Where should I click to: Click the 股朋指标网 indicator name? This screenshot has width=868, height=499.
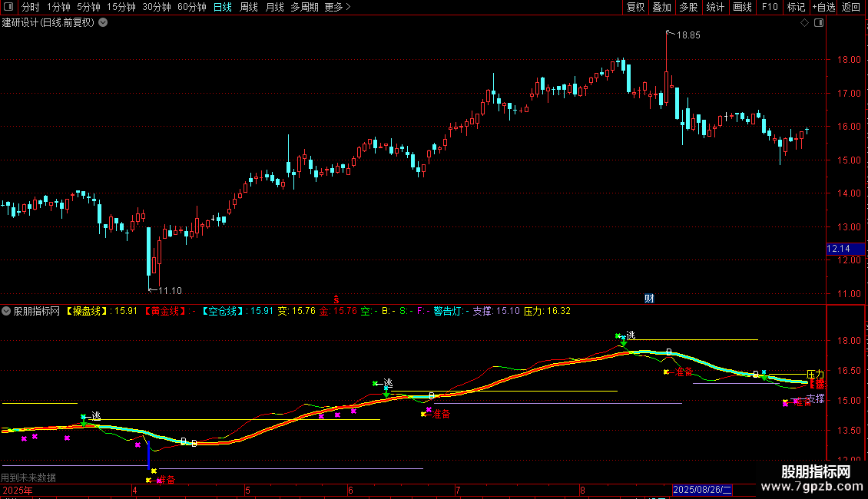[x=37, y=312]
